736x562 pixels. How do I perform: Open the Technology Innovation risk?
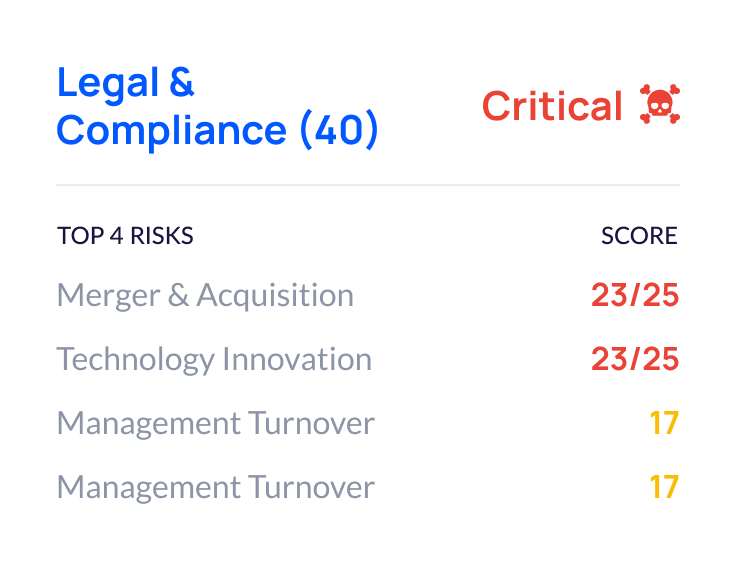click(214, 360)
